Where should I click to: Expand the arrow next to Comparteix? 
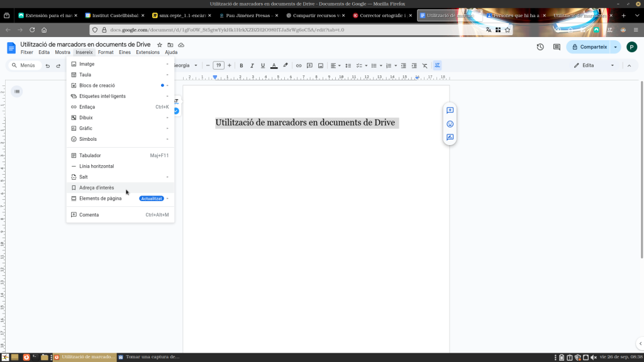pyautogui.click(x=616, y=47)
